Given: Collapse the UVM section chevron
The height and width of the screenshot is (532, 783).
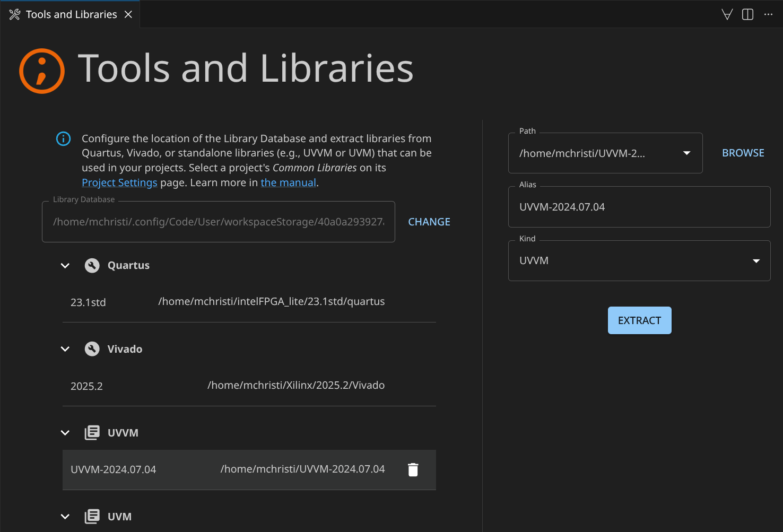Looking at the screenshot, I should click(x=65, y=517).
